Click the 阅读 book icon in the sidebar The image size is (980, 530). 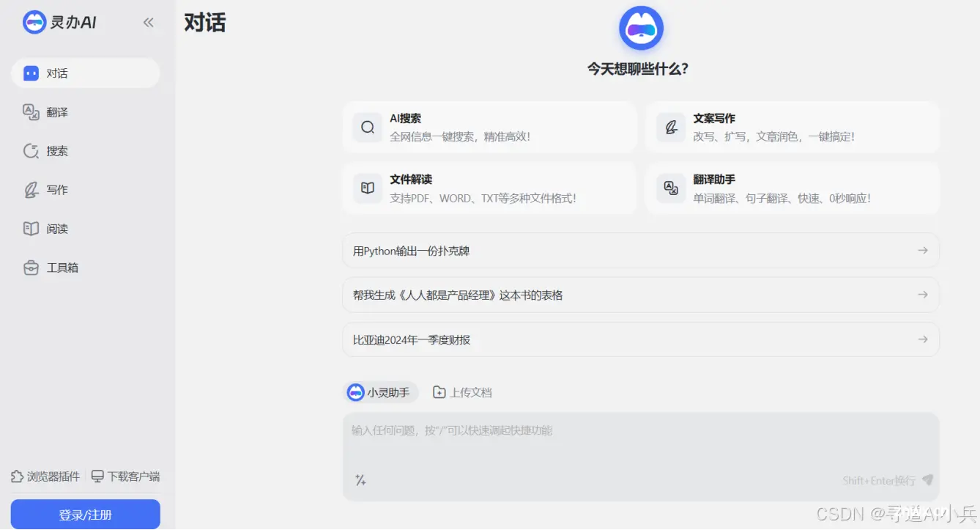click(x=31, y=229)
